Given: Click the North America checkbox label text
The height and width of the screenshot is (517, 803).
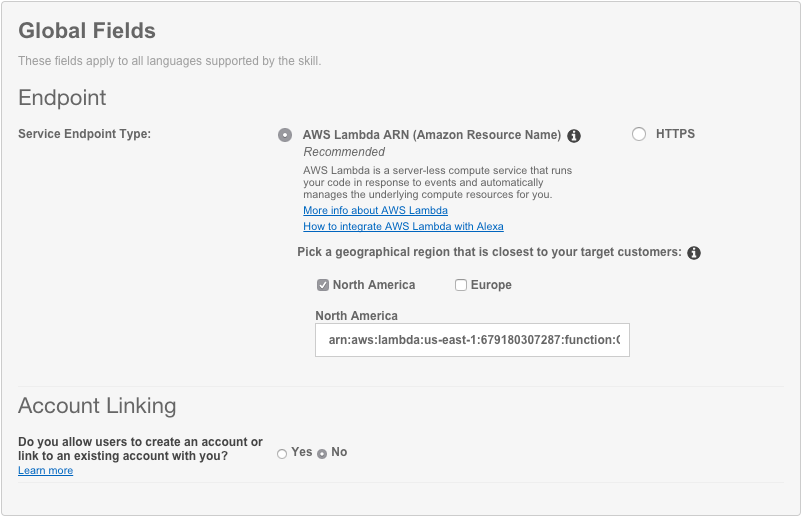Looking at the screenshot, I should (x=373, y=285).
